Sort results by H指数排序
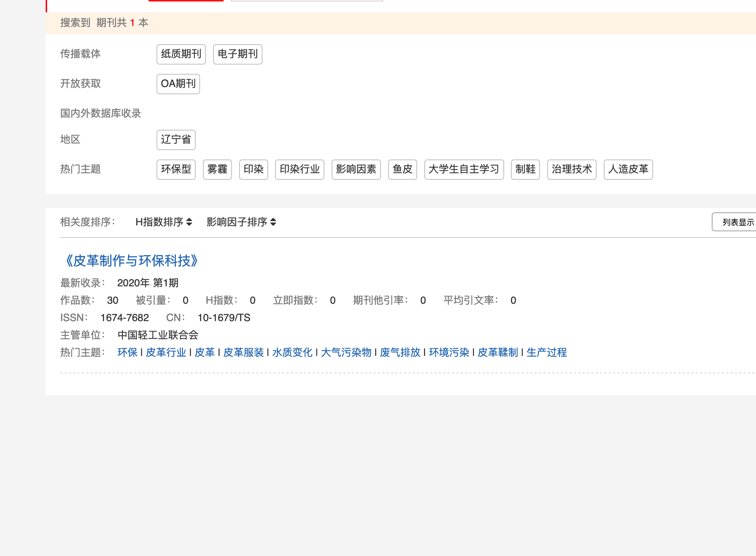This screenshot has width=756, height=556. (164, 222)
